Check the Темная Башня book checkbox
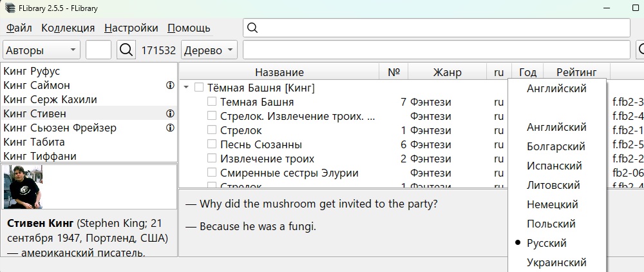The width and height of the screenshot is (644, 272). pos(211,101)
